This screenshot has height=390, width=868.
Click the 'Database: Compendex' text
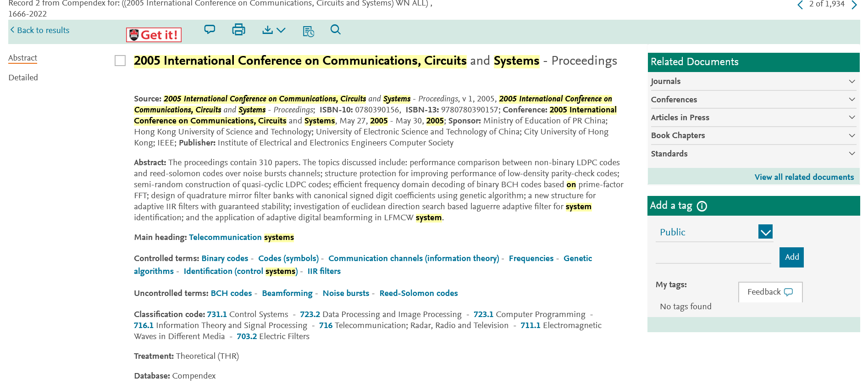point(175,376)
